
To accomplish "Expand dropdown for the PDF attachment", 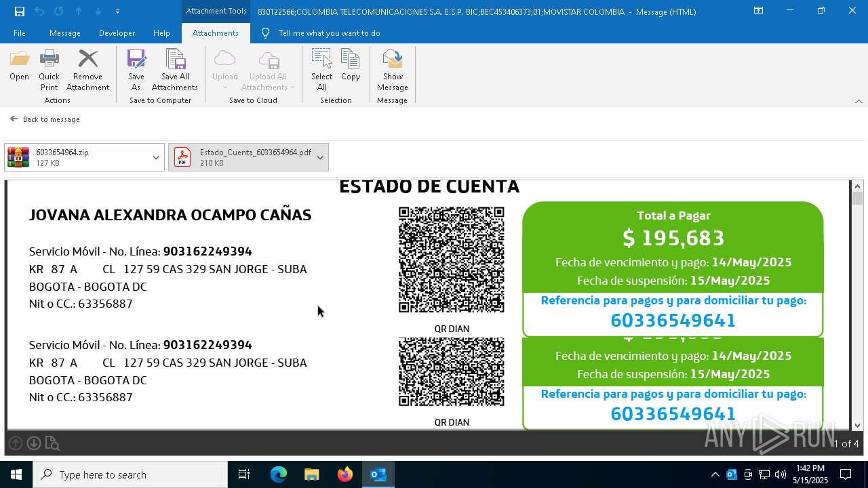I will tap(320, 157).
